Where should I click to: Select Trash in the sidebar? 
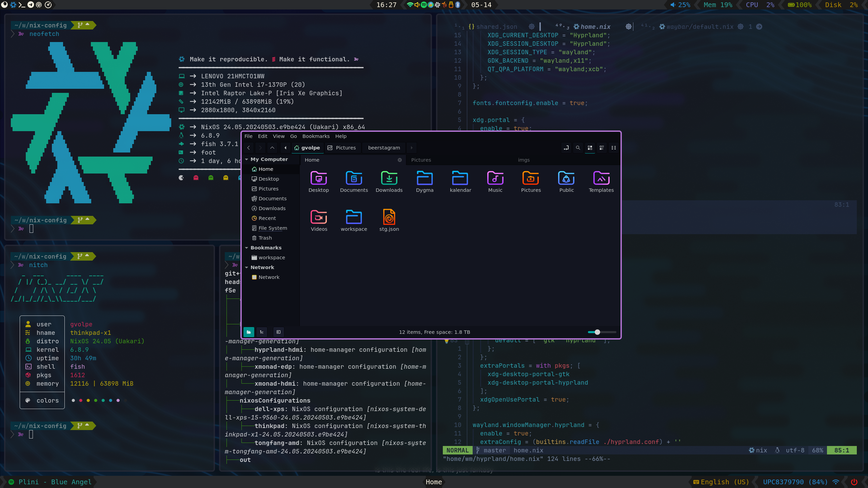pos(265,238)
